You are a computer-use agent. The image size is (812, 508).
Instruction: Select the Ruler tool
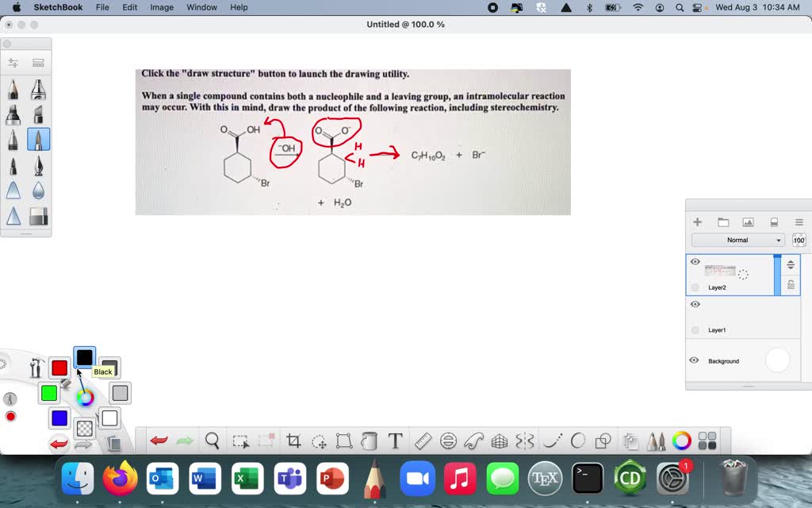(x=423, y=440)
